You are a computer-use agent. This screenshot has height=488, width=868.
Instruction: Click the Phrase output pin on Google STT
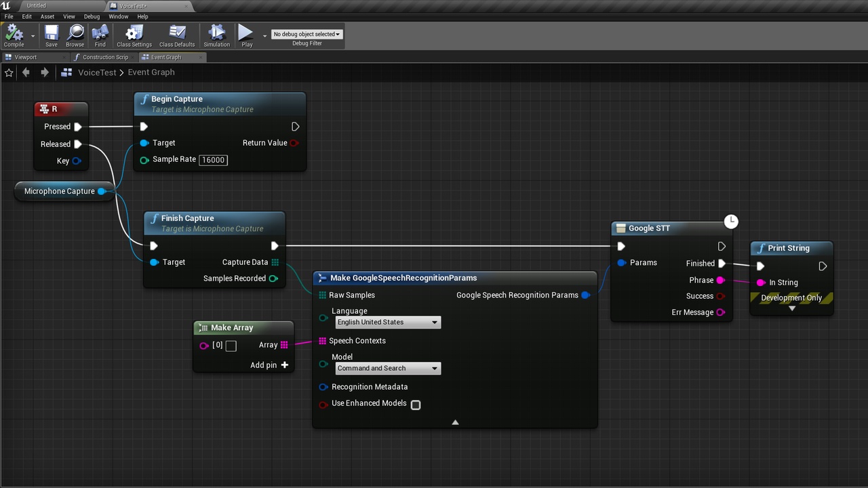point(720,281)
